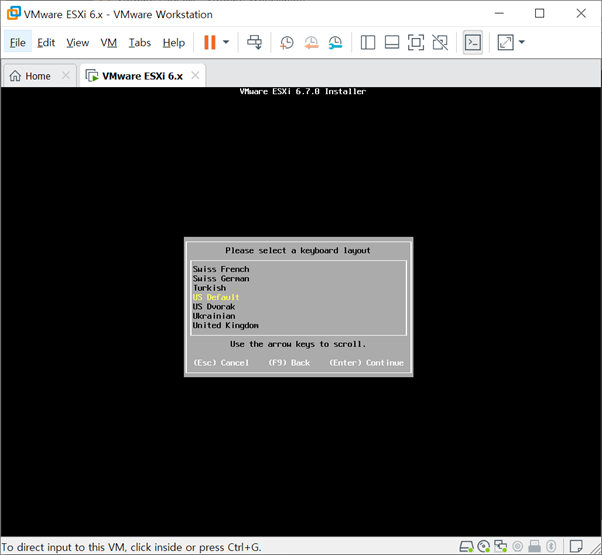Image resolution: width=602 pixels, height=555 pixels.
Task: Maximize the VMware Workstation window
Action: point(539,13)
